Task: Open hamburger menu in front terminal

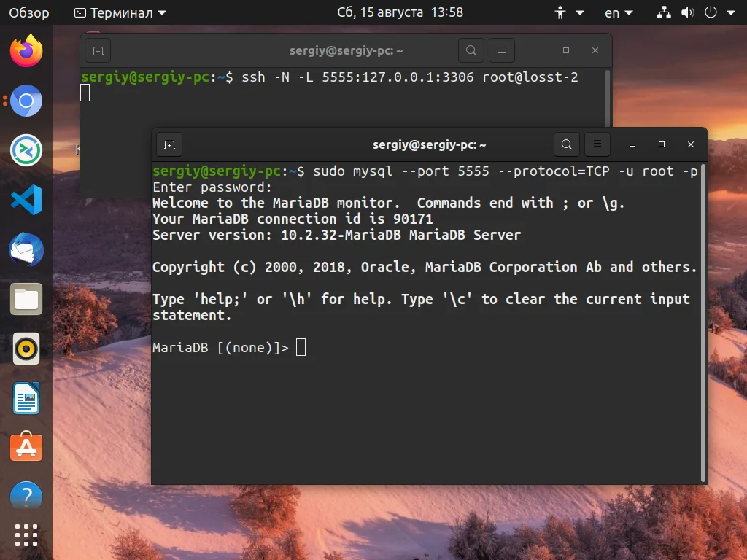Action: coord(597,144)
